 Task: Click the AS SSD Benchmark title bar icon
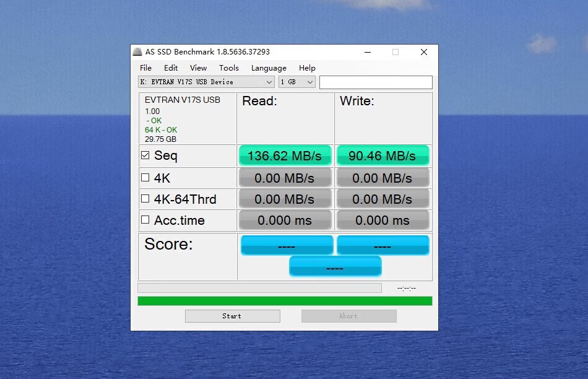pos(137,52)
